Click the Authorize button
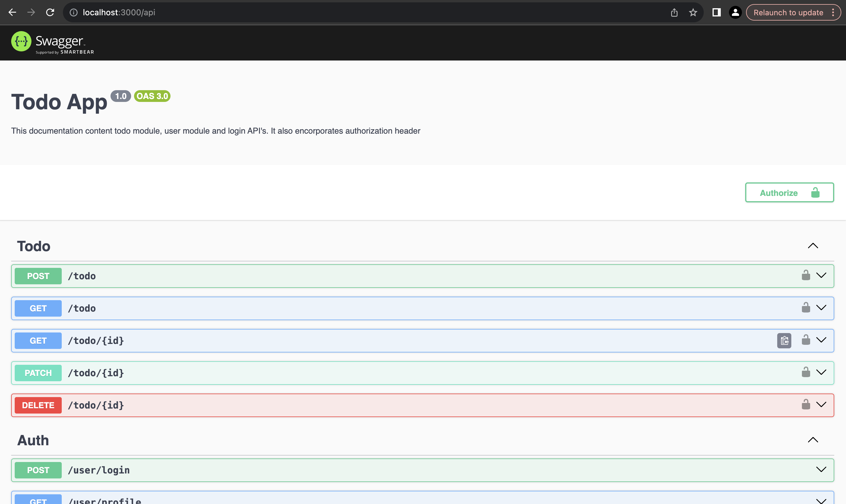Viewport: 846px width, 504px height. (x=789, y=193)
